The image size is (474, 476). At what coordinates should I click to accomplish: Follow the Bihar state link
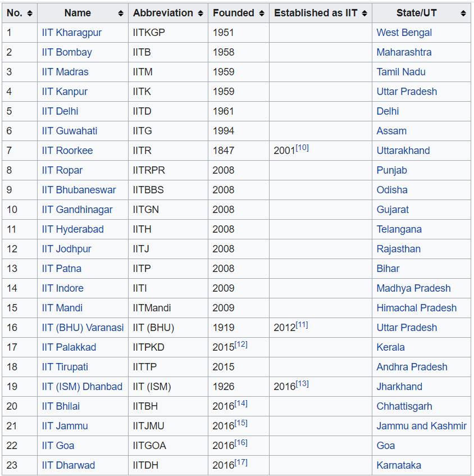pos(388,269)
